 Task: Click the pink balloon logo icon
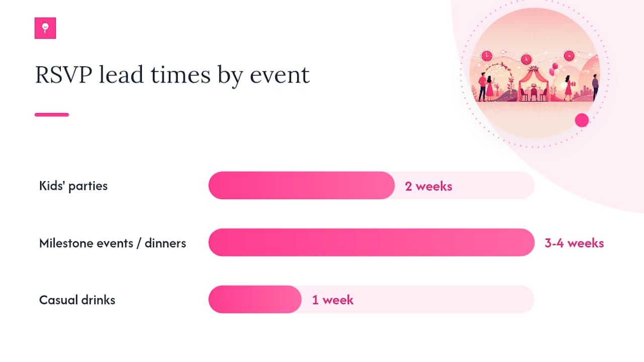pos(45,28)
